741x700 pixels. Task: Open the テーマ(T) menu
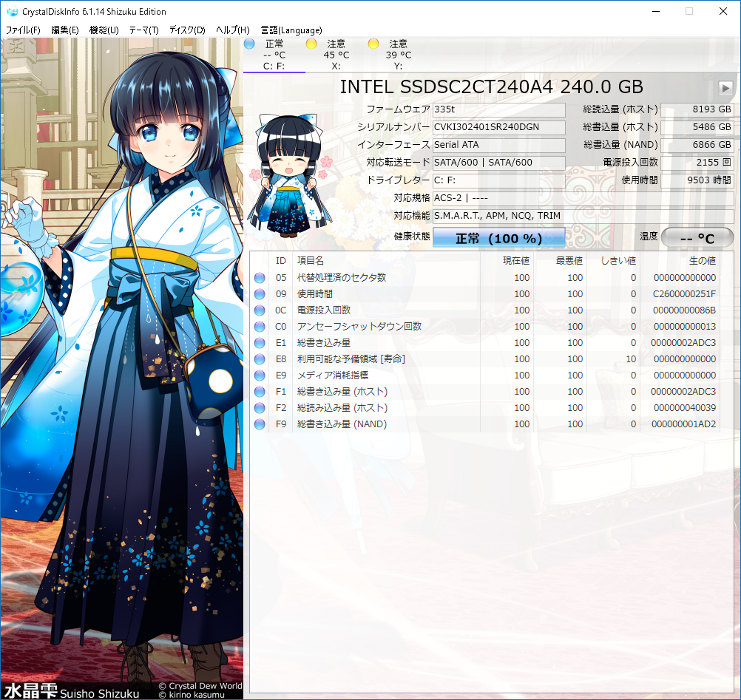[143, 30]
